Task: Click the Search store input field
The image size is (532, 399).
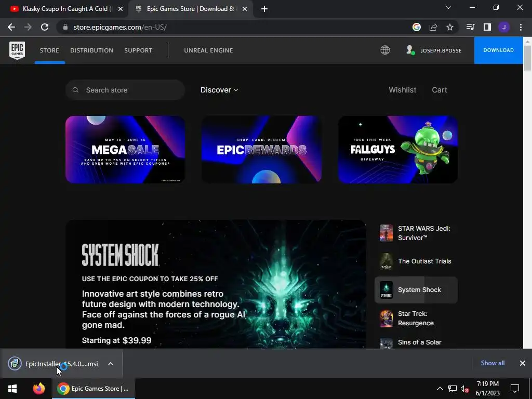Action: (x=125, y=90)
